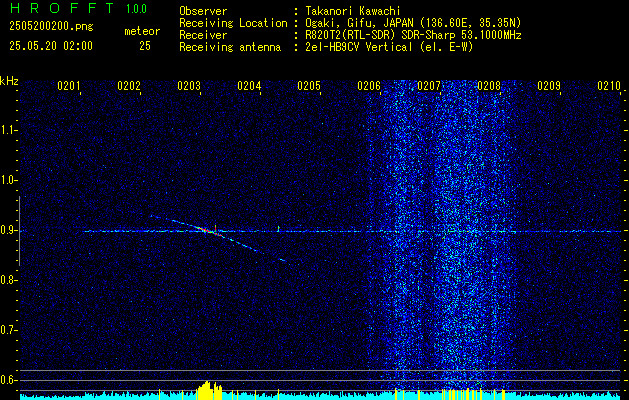Click the 0.7 kHz axis label
This screenshot has height=400, width=629.
point(7,330)
